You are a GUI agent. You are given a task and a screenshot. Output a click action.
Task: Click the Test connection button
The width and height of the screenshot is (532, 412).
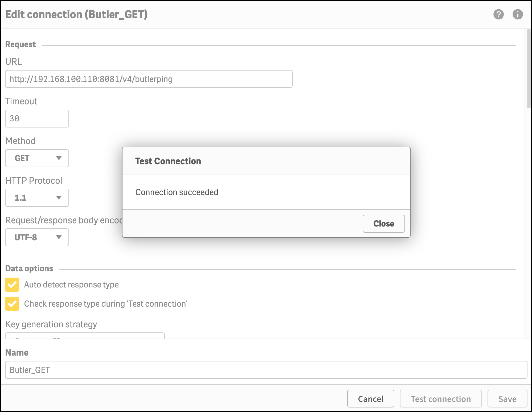point(441,399)
